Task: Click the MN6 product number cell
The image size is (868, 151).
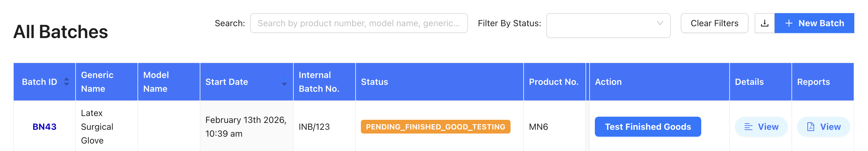Action: [538, 127]
